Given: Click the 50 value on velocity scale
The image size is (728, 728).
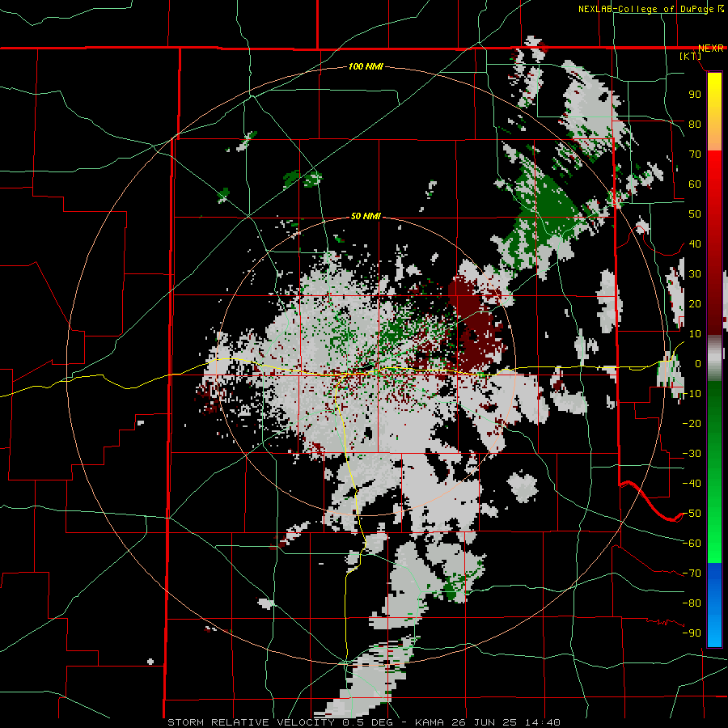Looking at the screenshot, I should [695, 214].
